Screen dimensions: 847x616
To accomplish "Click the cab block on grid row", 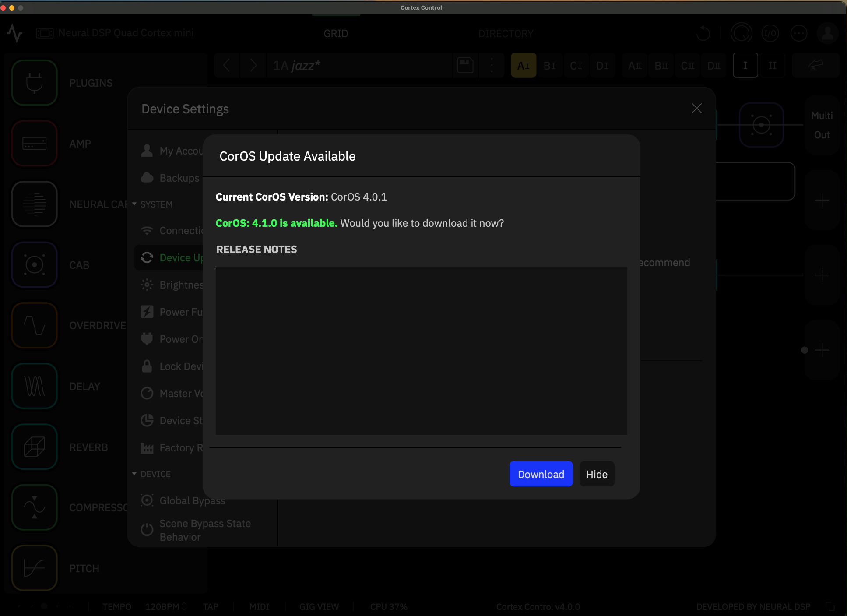I will [761, 125].
